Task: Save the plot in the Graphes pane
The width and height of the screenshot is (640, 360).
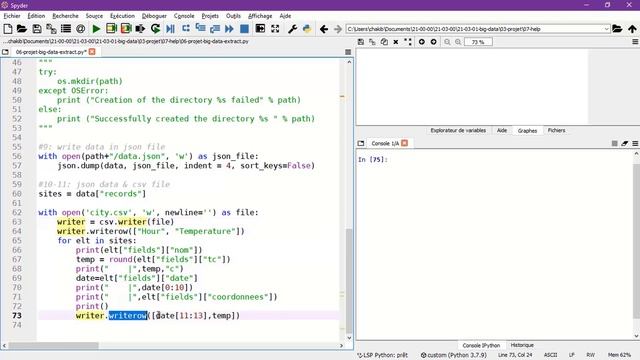Action: tap(361, 42)
